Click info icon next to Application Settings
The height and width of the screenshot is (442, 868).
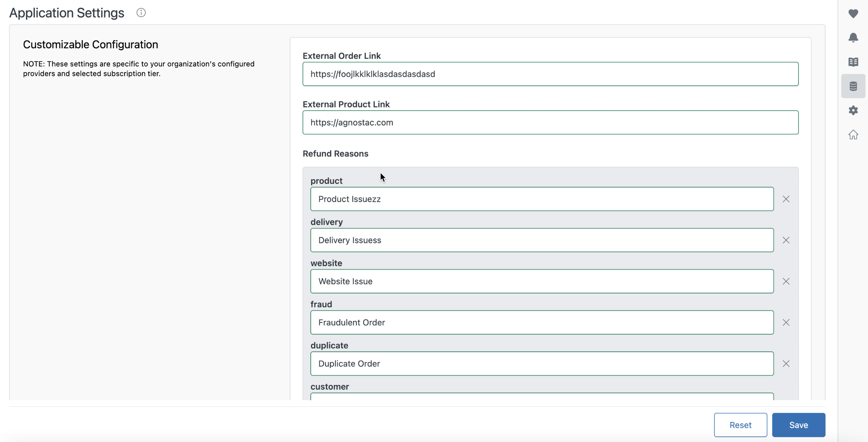pos(141,13)
